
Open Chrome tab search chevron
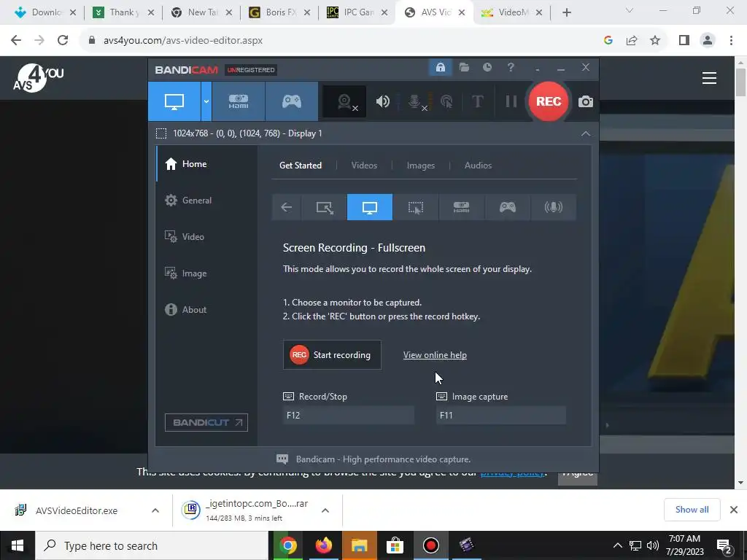point(630,11)
